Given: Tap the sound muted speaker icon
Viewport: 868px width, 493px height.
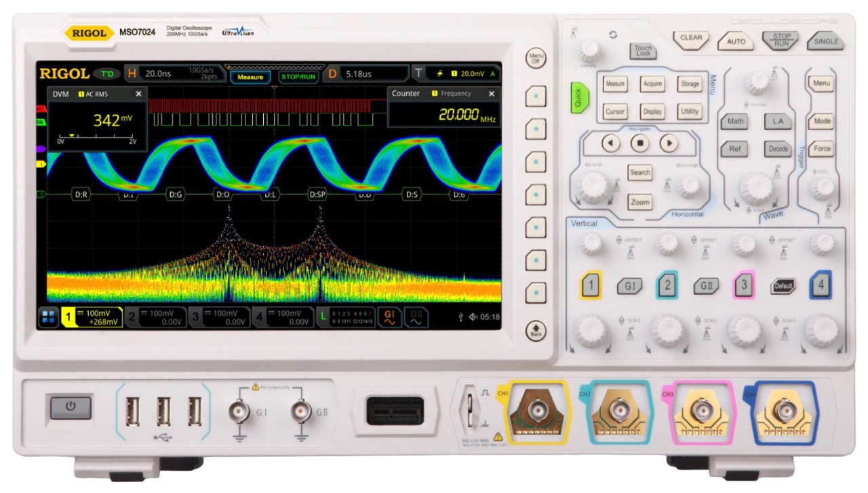Looking at the screenshot, I should 473,317.
